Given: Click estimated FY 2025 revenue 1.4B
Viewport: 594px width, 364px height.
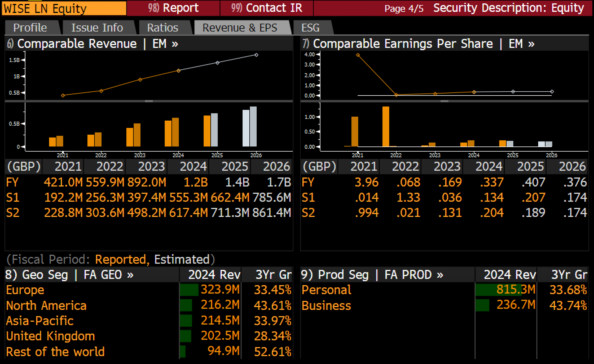Looking at the screenshot, I should click(237, 182).
